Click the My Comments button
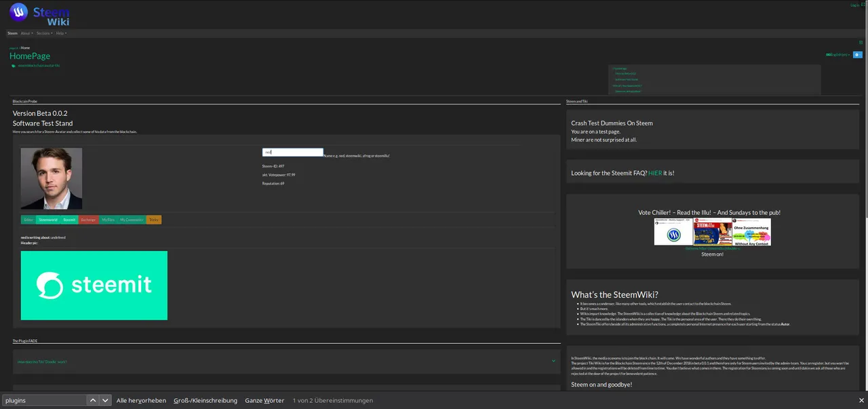This screenshot has height=409, width=868. point(132,220)
